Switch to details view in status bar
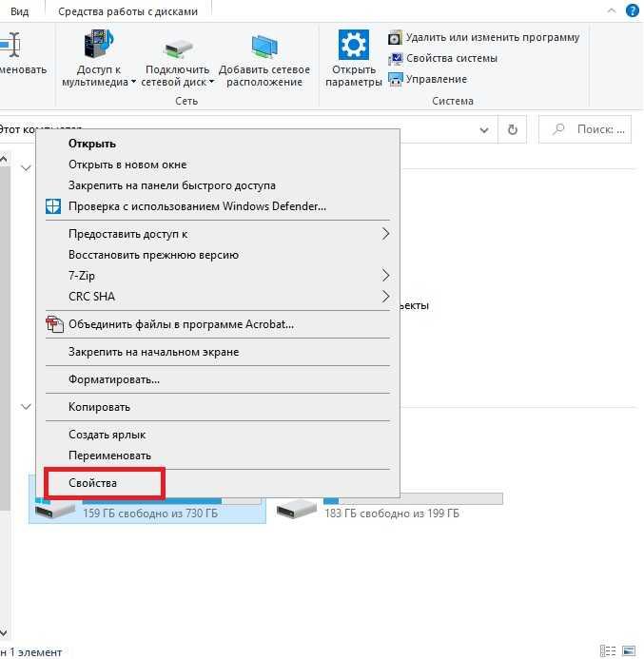Viewport: 644px width, 659px height. coord(608,651)
